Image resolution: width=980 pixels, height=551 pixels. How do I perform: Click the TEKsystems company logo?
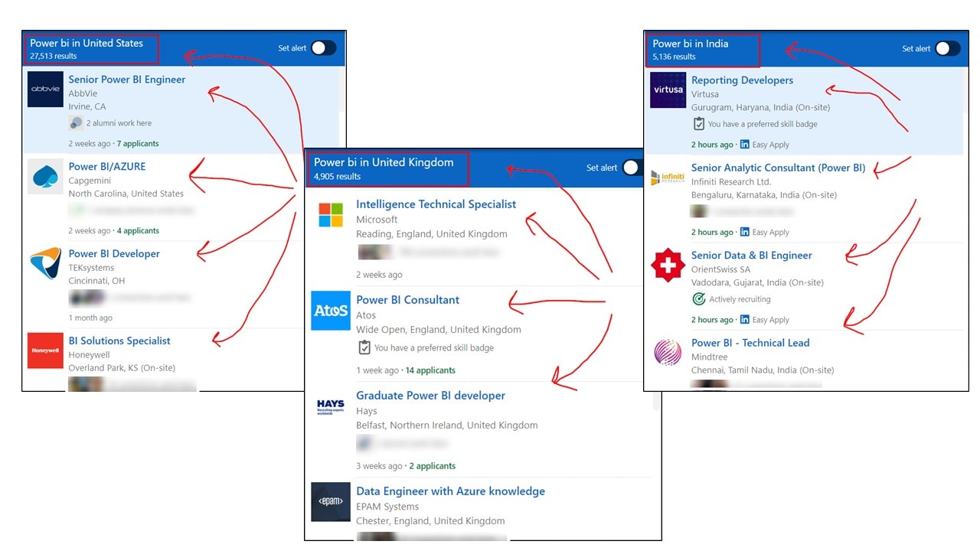(45, 264)
